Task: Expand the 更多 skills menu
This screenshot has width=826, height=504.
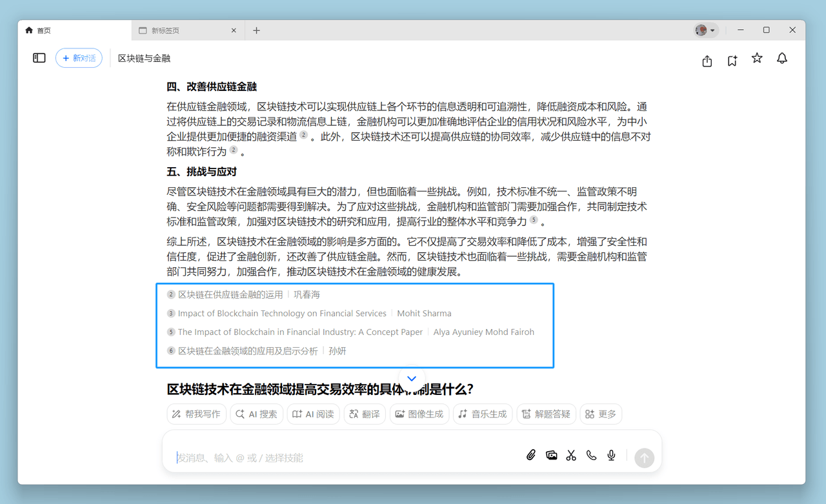Action: point(601,414)
